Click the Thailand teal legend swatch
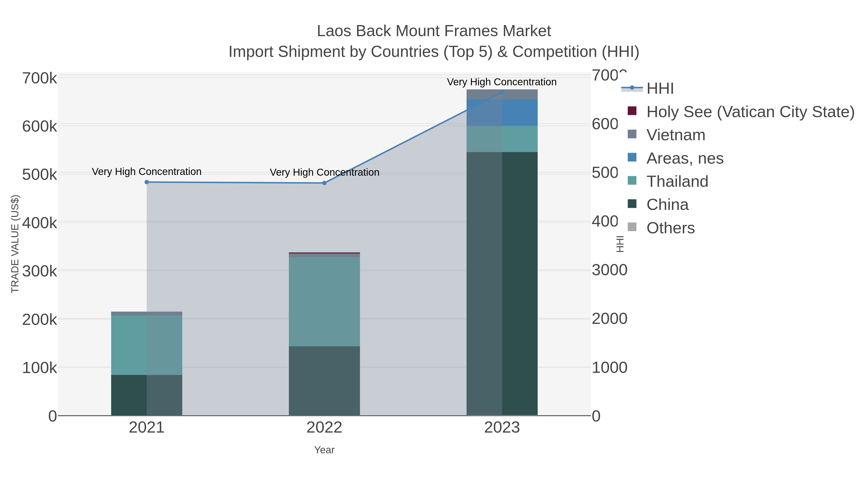The height and width of the screenshot is (488, 868). (x=632, y=180)
